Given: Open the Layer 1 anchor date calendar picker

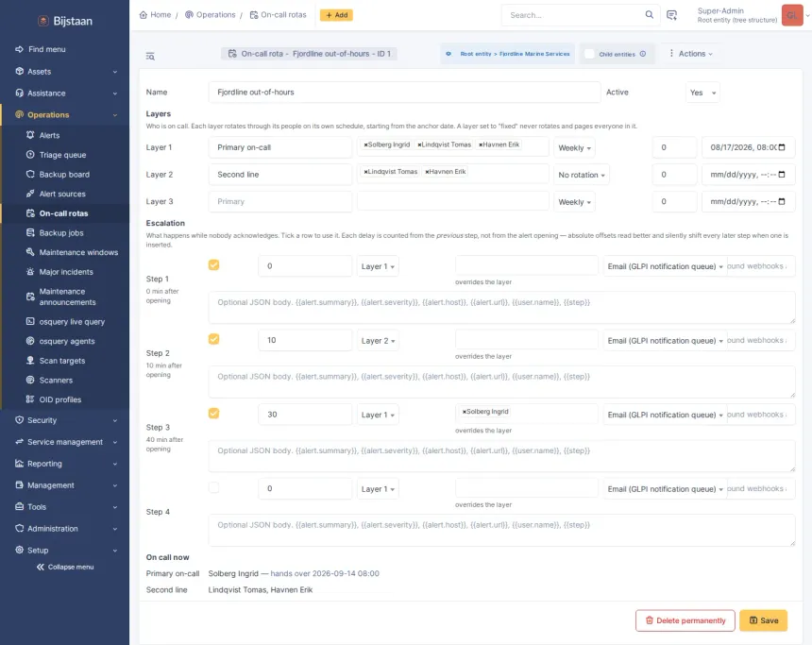Looking at the screenshot, I should point(782,147).
